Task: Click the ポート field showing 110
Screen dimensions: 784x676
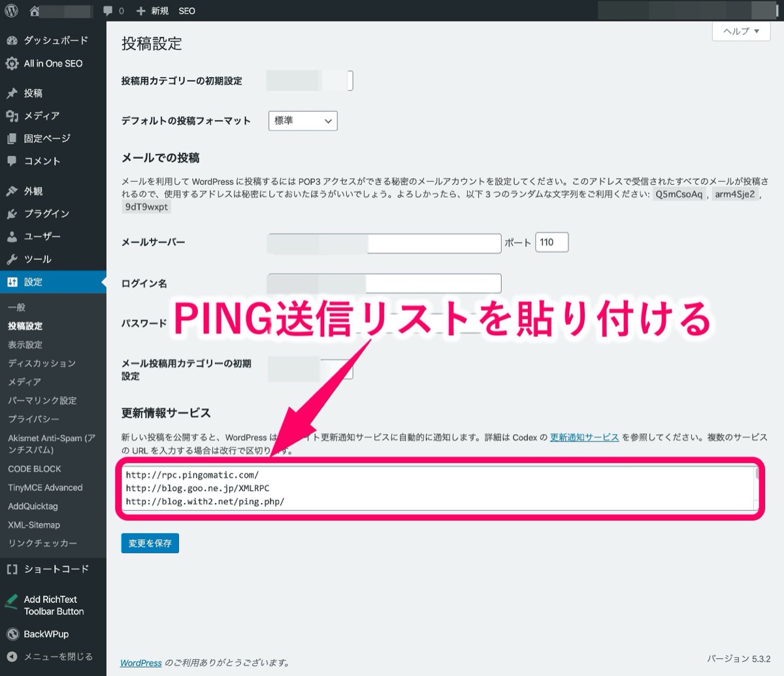Action: (x=552, y=242)
